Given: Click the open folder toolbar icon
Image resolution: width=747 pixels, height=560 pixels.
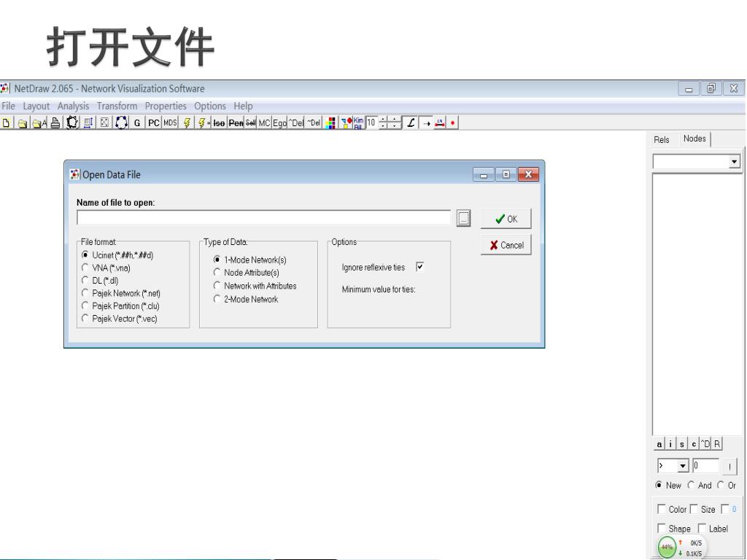Looking at the screenshot, I should tap(22, 123).
